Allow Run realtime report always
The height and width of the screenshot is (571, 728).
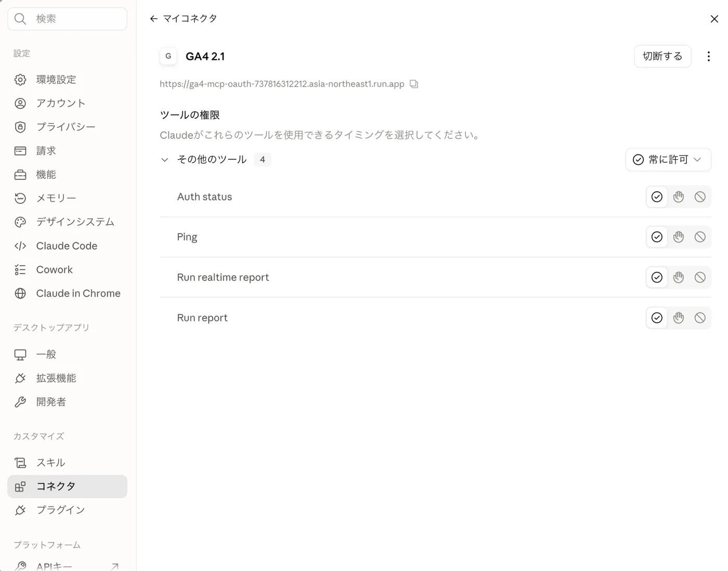[657, 277]
